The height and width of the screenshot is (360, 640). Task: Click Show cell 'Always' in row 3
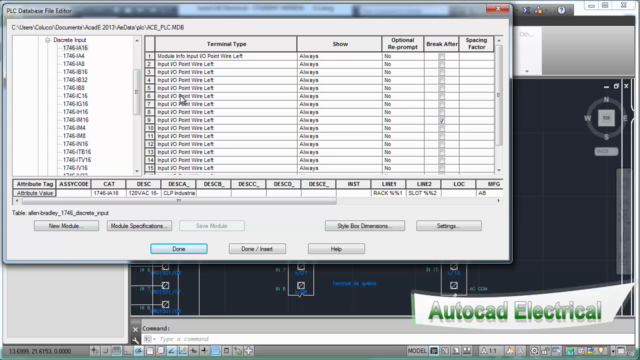coord(340,72)
